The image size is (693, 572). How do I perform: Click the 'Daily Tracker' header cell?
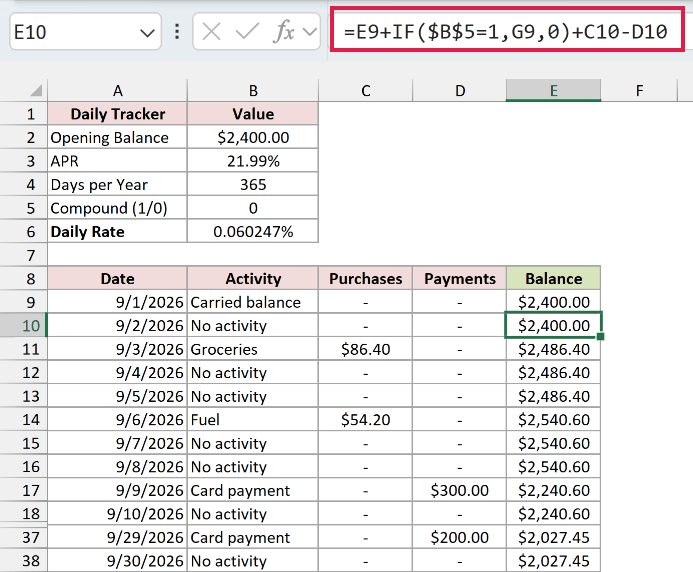click(x=118, y=114)
